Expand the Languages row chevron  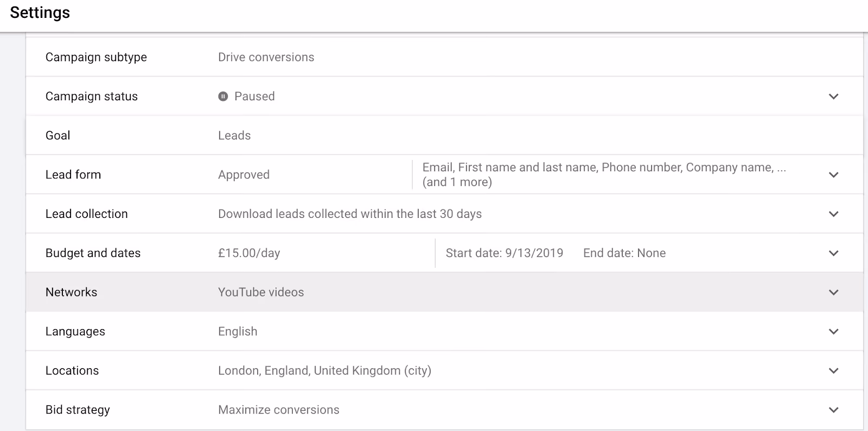click(834, 331)
